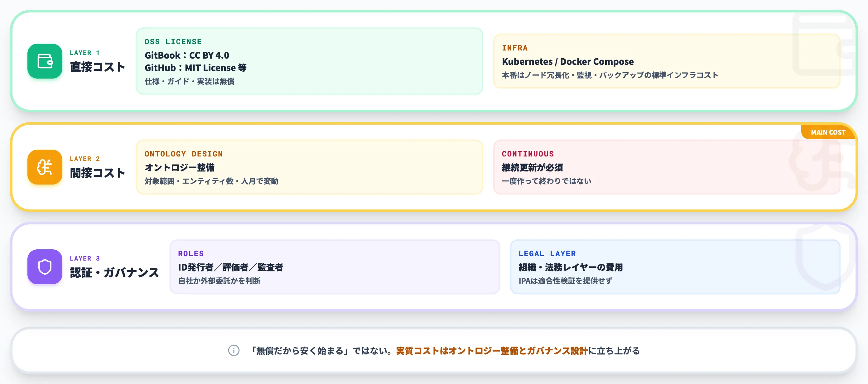Click the 間接コスト heading
Viewport: 868px width, 384px height.
[x=97, y=173]
